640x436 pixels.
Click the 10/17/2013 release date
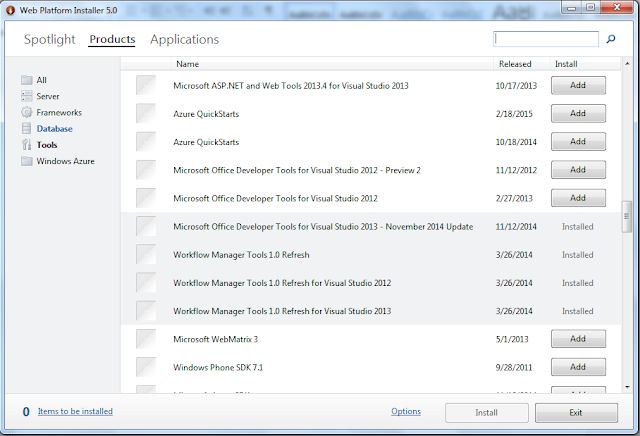coord(516,86)
